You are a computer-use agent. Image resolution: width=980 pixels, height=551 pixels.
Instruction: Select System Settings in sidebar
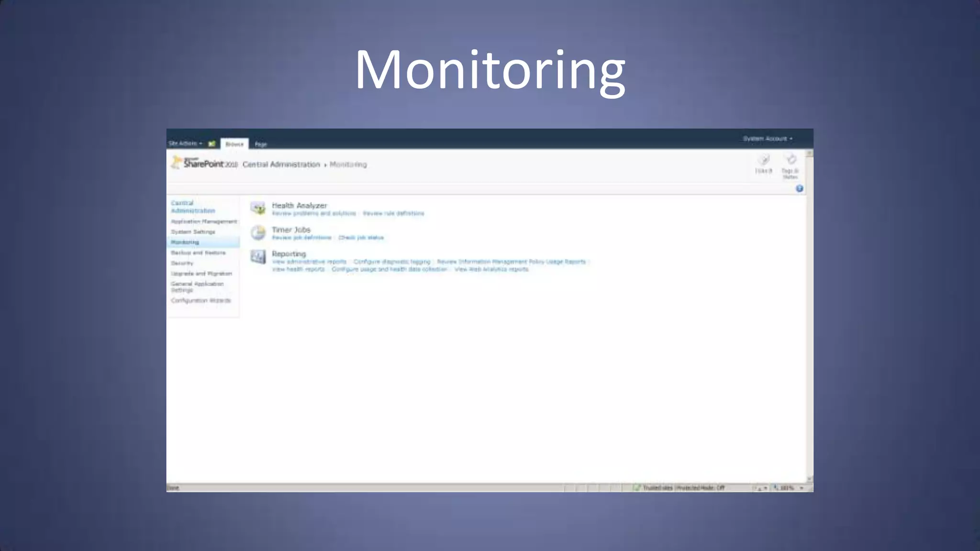tap(193, 232)
